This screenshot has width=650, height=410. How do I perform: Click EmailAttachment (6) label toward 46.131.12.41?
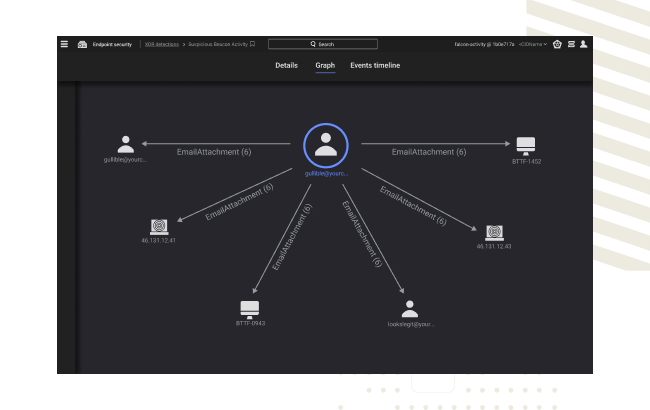pos(239,202)
